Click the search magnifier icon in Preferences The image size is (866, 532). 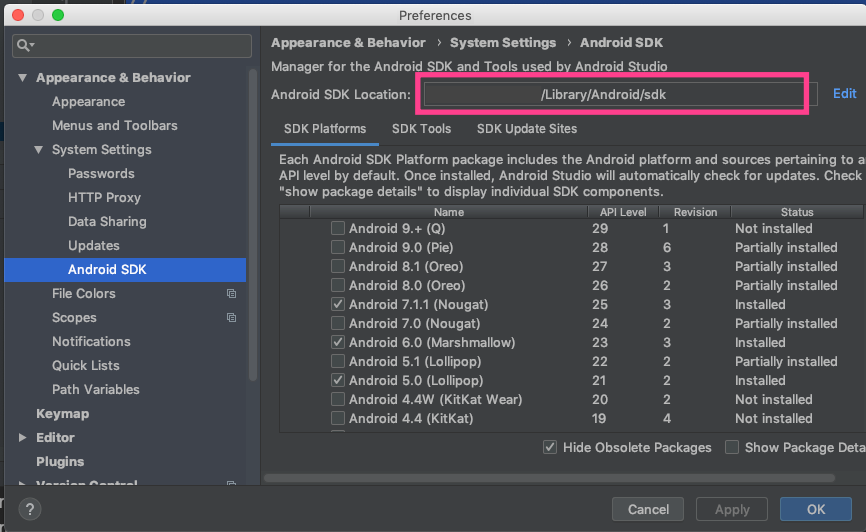point(25,45)
